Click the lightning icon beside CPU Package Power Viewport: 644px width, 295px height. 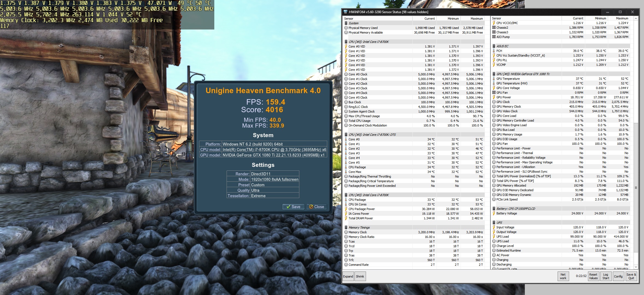click(x=346, y=209)
